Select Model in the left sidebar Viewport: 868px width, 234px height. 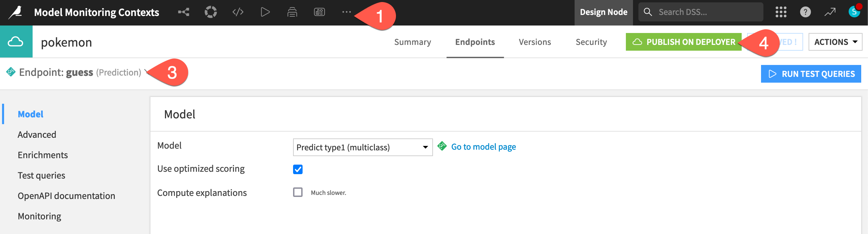click(31, 114)
